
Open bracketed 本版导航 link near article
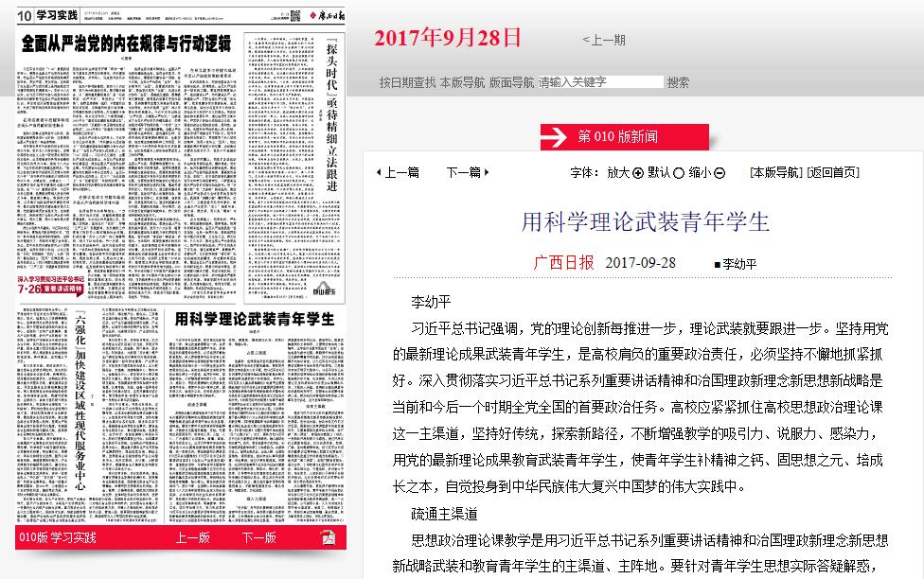(x=775, y=173)
